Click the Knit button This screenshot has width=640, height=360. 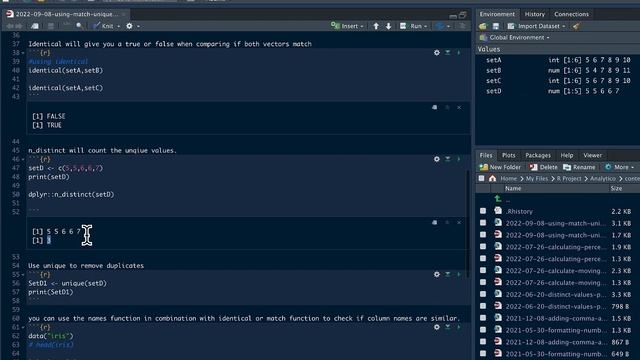[103, 26]
